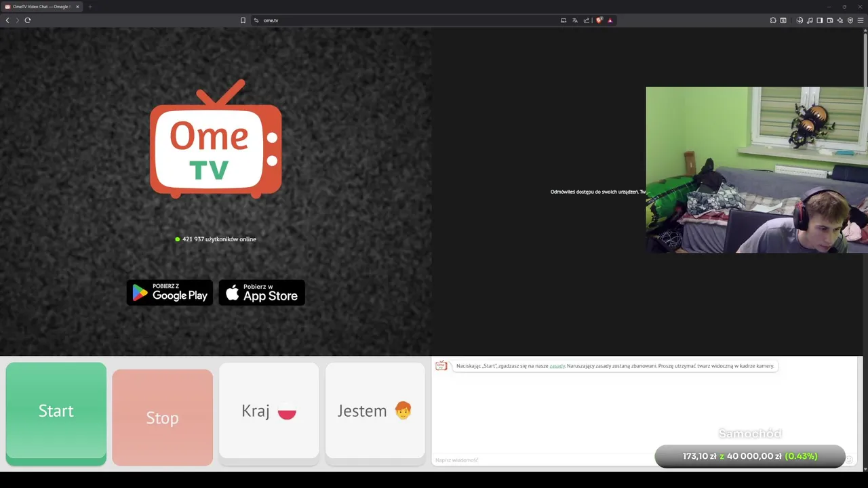Follow the green 'zasady' rules link
This screenshot has width=868, height=488.
[557, 366]
